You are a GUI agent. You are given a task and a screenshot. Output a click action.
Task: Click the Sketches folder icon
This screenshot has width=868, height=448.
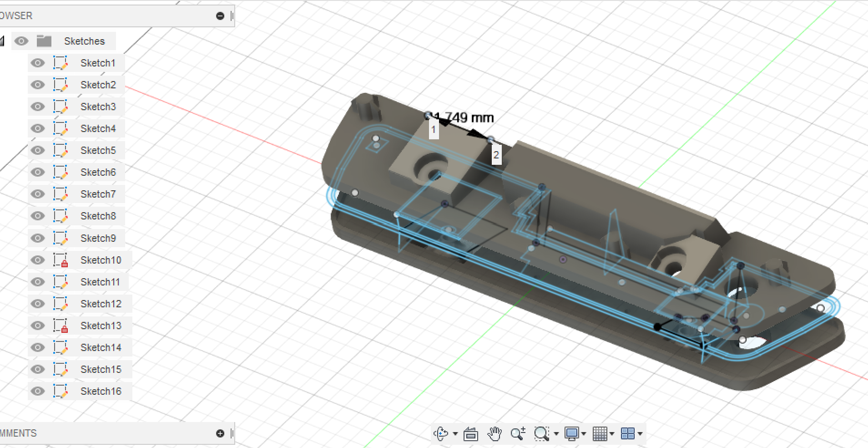(44, 41)
